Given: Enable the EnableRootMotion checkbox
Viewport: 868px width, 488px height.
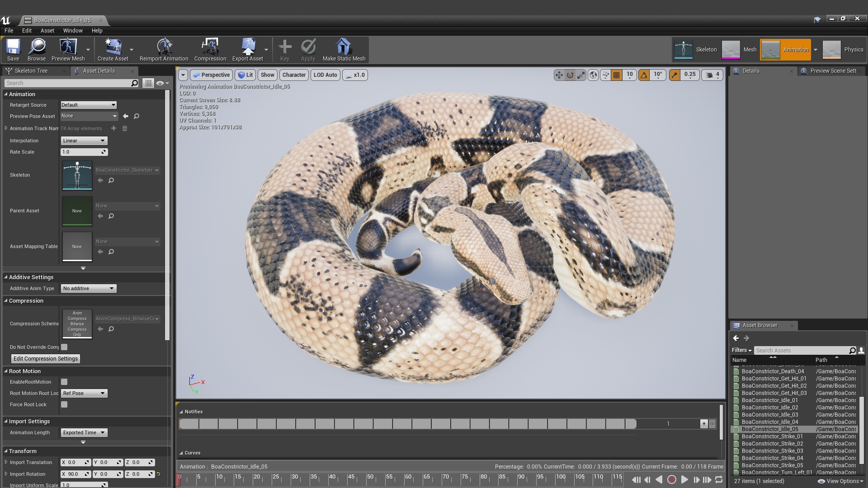Looking at the screenshot, I should click(x=64, y=382).
